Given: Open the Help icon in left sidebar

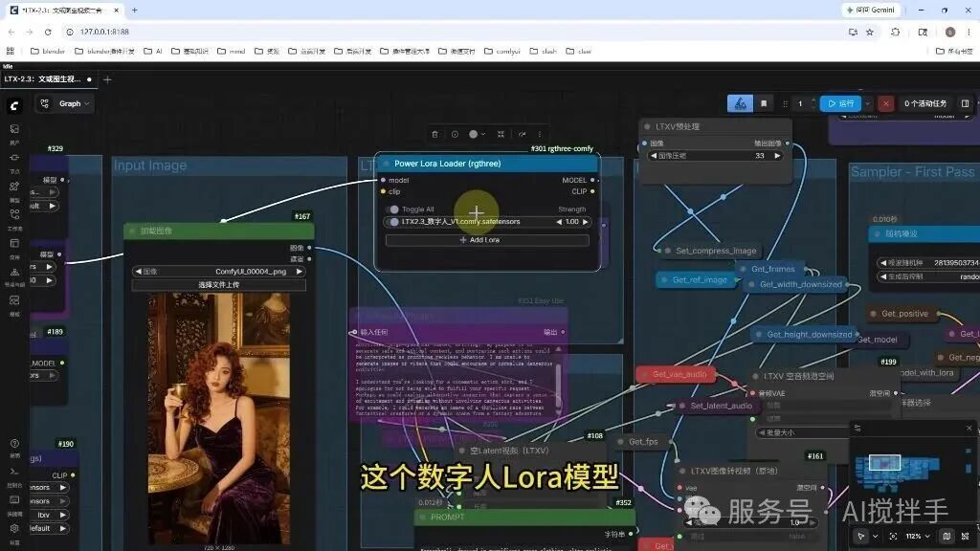Looking at the screenshot, I should [x=14, y=443].
